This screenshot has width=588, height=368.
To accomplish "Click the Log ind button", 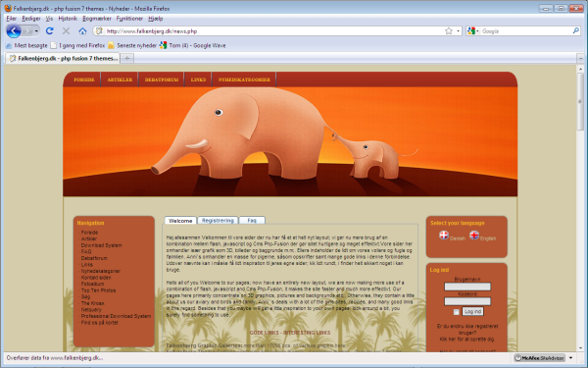I will click(x=472, y=311).
